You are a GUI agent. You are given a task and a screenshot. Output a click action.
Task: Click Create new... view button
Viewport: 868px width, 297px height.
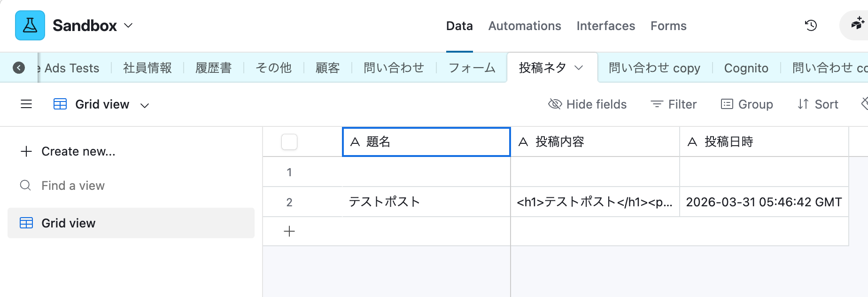click(69, 151)
